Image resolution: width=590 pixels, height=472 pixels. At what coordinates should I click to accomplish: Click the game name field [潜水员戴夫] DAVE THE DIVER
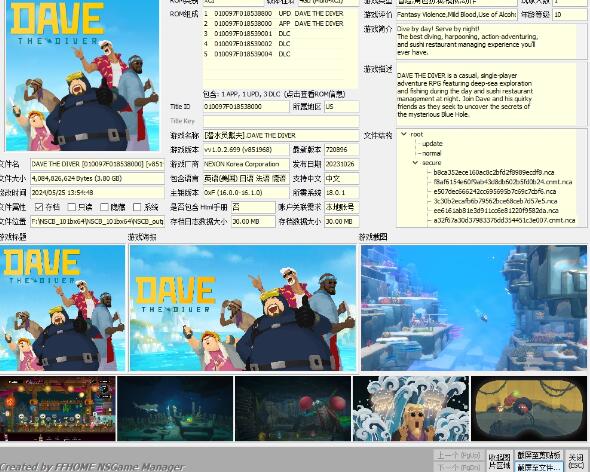(x=281, y=135)
